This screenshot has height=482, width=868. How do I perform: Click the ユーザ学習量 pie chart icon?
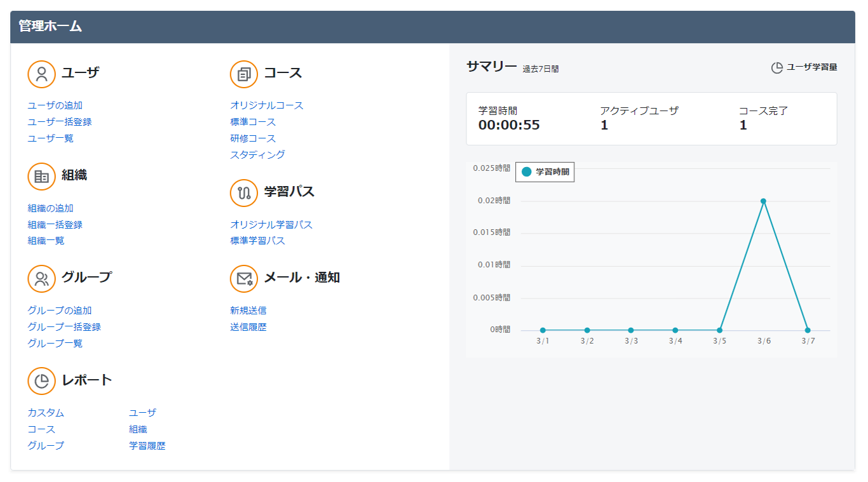(x=776, y=68)
